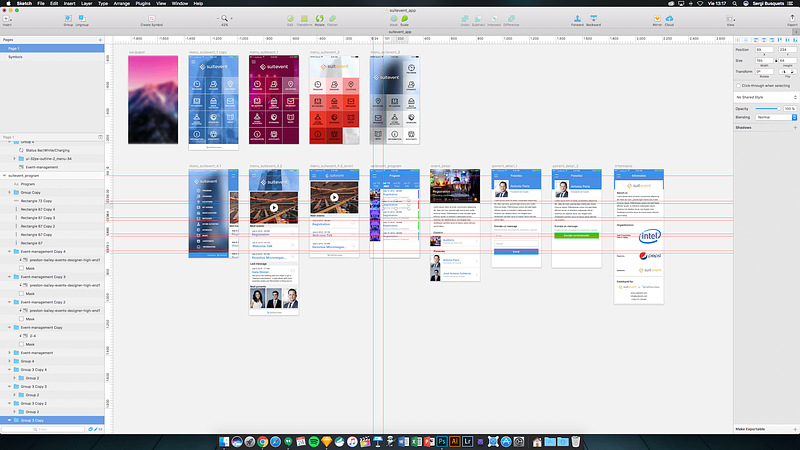This screenshot has width=800, height=450.
Task: Collapse Event-management Copy 4 group
Action: tap(9, 252)
